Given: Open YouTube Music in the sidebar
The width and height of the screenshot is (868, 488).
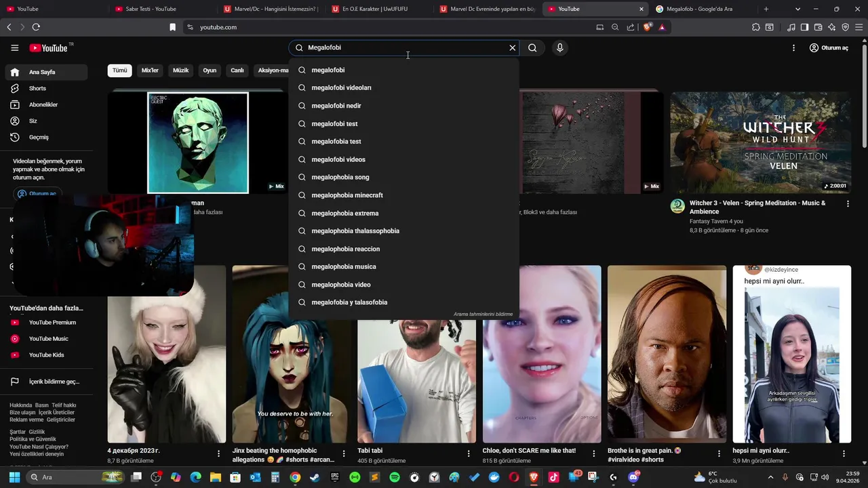Looking at the screenshot, I should point(46,339).
